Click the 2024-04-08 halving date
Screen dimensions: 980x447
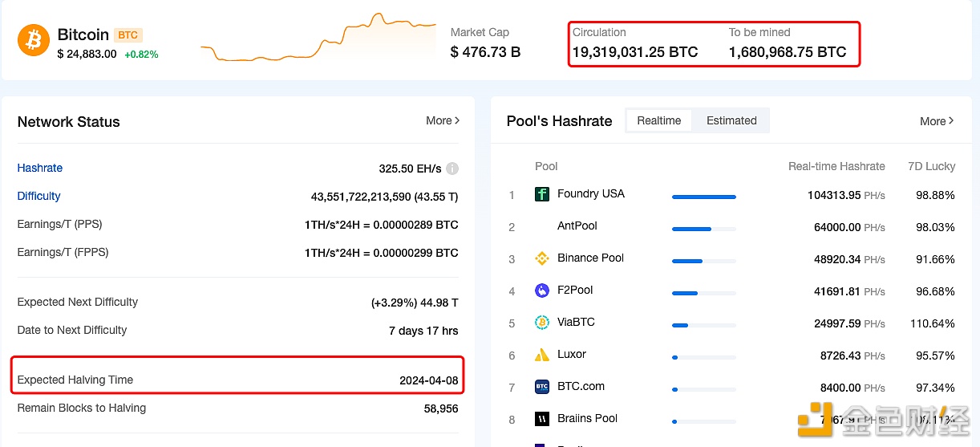point(429,380)
